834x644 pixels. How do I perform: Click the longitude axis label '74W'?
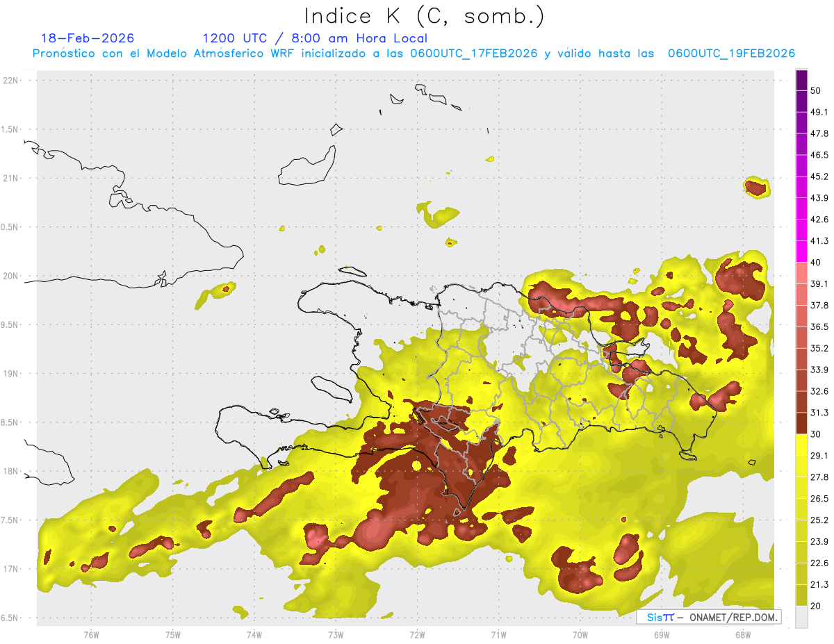coord(254,635)
